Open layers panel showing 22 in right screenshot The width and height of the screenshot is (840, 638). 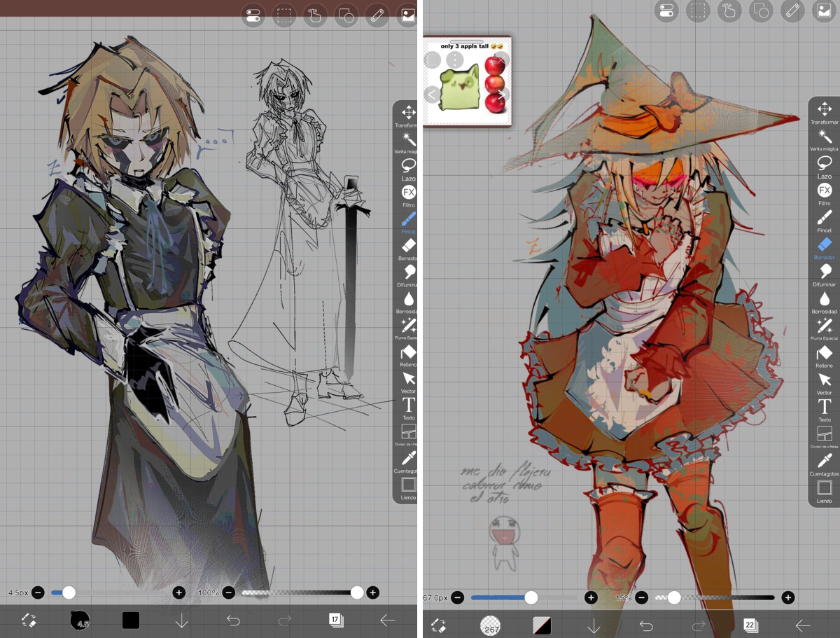click(x=750, y=625)
